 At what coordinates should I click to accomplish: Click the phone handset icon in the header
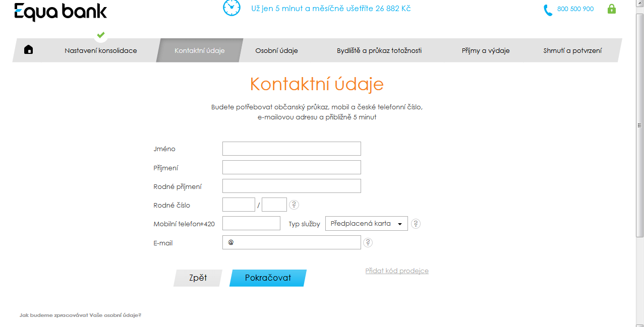pyautogui.click(x=548, y=9)
